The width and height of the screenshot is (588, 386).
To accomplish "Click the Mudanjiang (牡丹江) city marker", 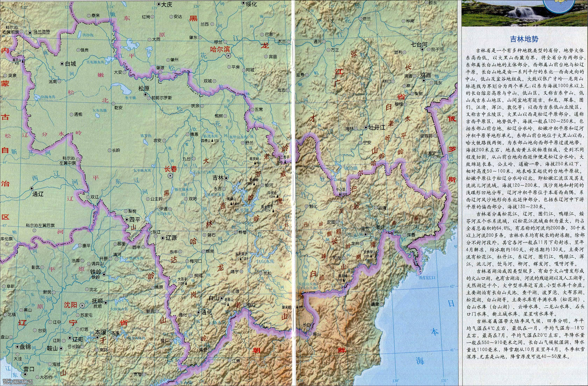I will coord(366,128).
